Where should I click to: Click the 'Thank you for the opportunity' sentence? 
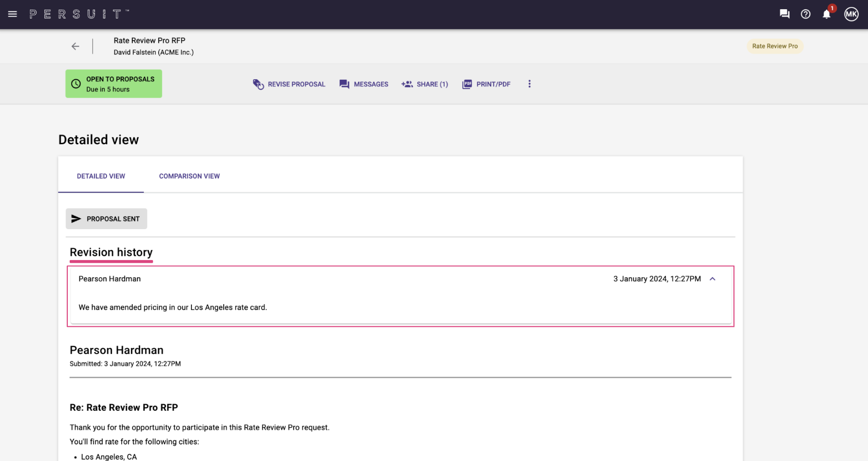coord(200,427)
